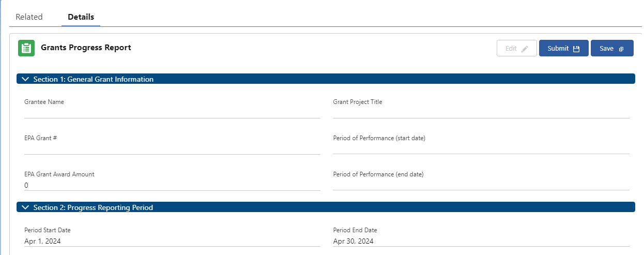Select Period of Performance end date field
This screenshot has width=644, height=255.
pyautogui.click(x=481, y=185)
